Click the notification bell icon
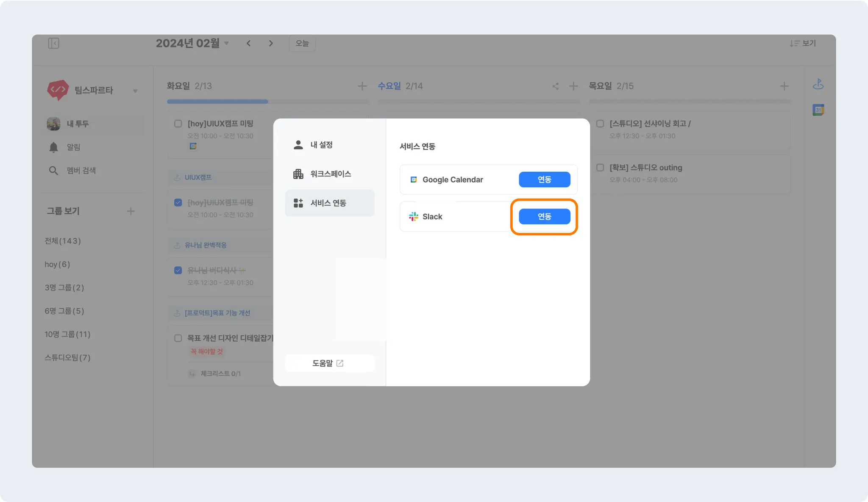The height and width of the screenshot is (502, 868). click(x=53, y=147)
